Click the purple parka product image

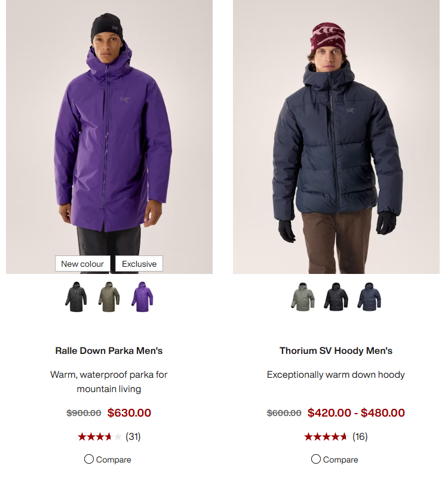pyautogui.click(x=109, y=137)
